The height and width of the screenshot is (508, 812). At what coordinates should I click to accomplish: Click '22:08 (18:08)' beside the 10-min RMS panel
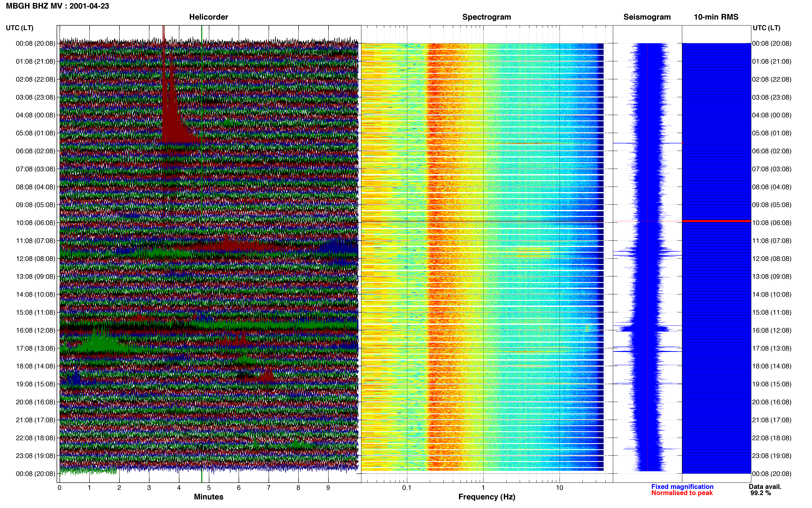coord(772,438)
